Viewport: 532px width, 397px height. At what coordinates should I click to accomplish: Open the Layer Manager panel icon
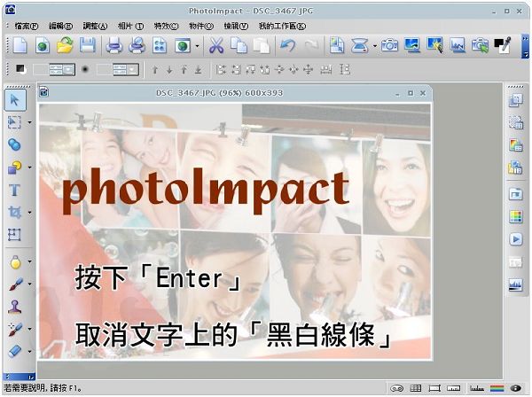515,100
